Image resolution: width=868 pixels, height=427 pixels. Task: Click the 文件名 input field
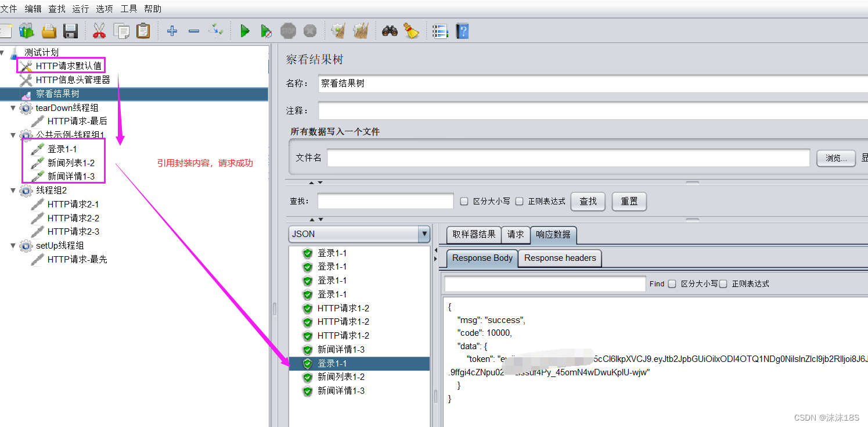[x=568, y=158]
